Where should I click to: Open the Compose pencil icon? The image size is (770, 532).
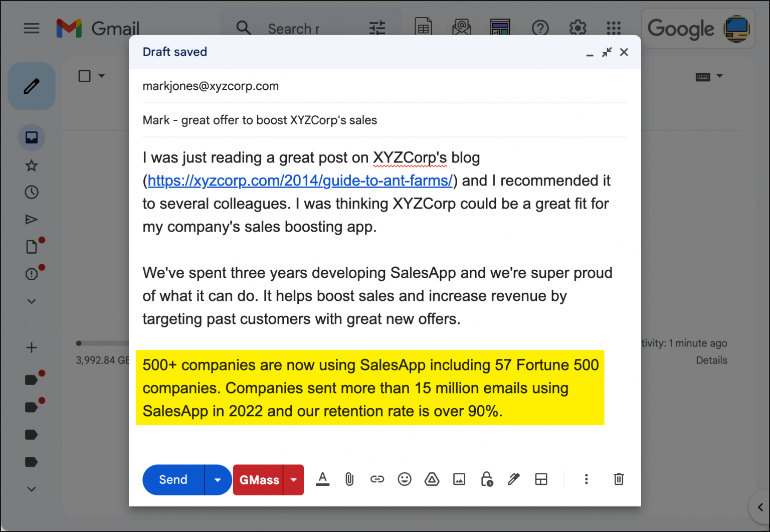point(31,86)
